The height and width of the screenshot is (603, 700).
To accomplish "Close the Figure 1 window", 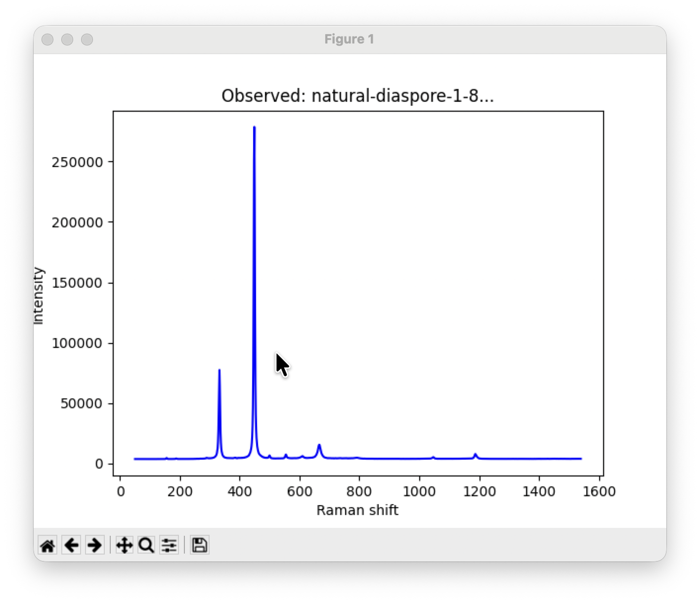I will pos(47,40).
